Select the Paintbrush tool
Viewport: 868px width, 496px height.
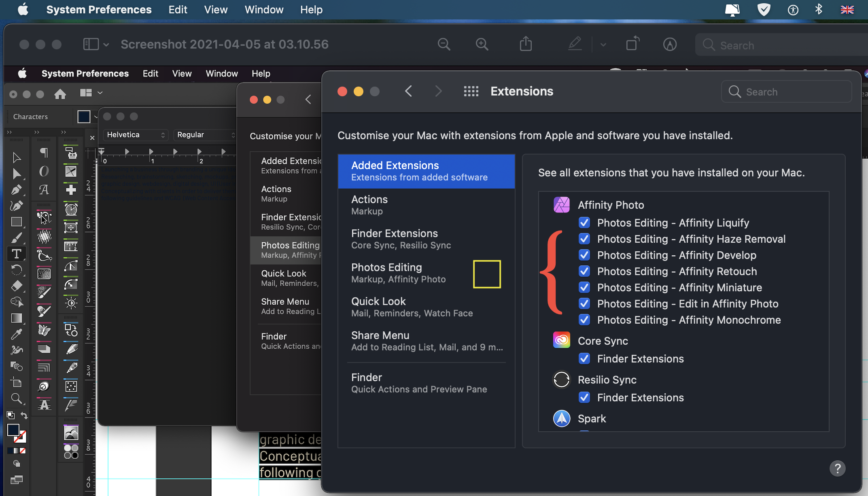click(x=17, y=238)
